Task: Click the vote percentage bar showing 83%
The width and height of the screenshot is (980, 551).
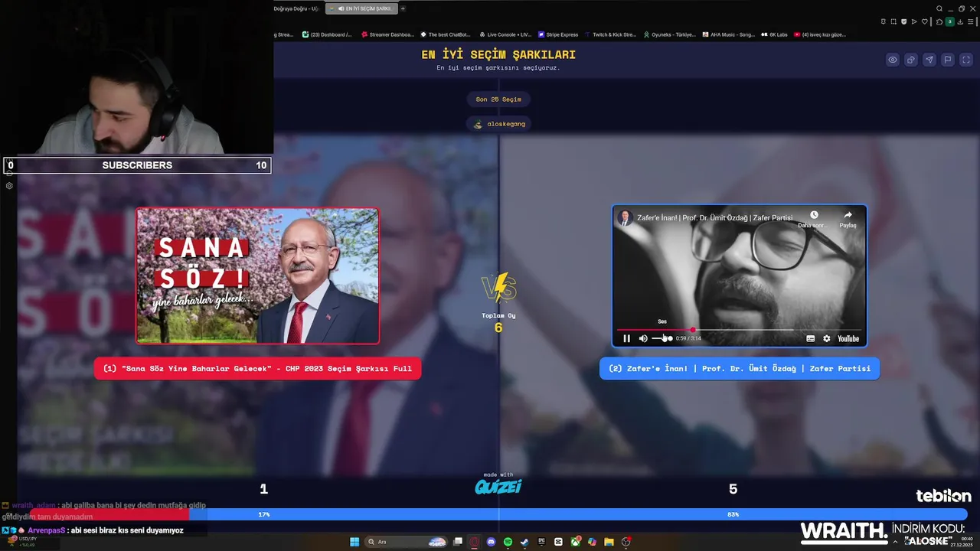Action: (x=578, y=514)
